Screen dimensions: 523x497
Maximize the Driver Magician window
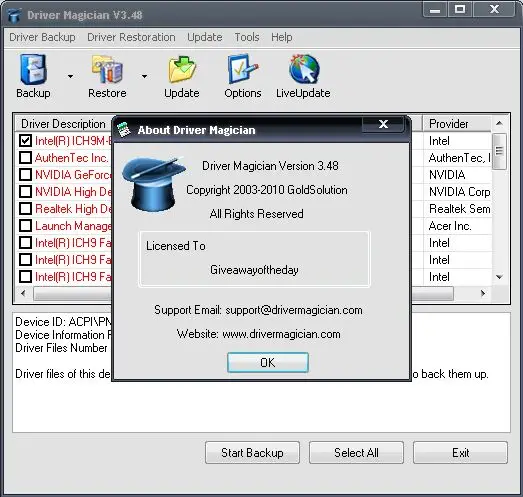click(460, 10)
